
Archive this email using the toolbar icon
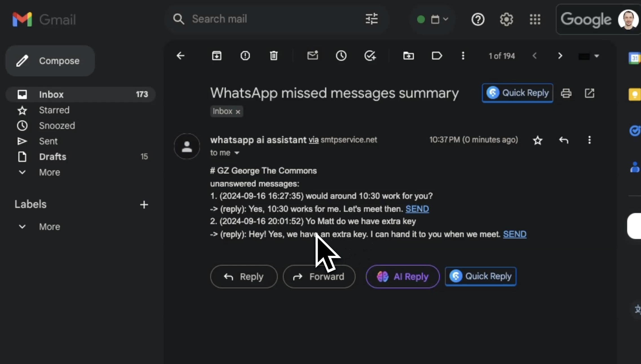pyautogui.click(x=216, y=56)
